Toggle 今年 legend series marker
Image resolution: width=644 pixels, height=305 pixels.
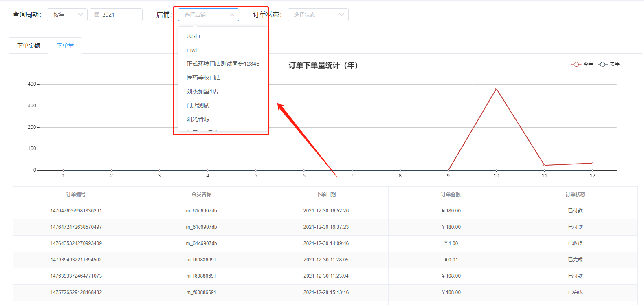coord(576,64)
